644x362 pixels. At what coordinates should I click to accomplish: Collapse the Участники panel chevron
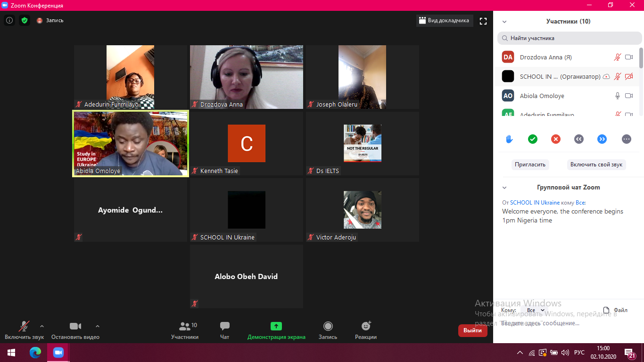point(504,22)
